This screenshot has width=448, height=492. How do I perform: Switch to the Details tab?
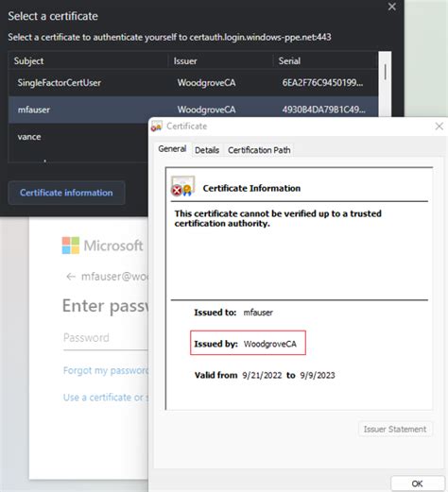pyautogui.click(x=207, y=150)
